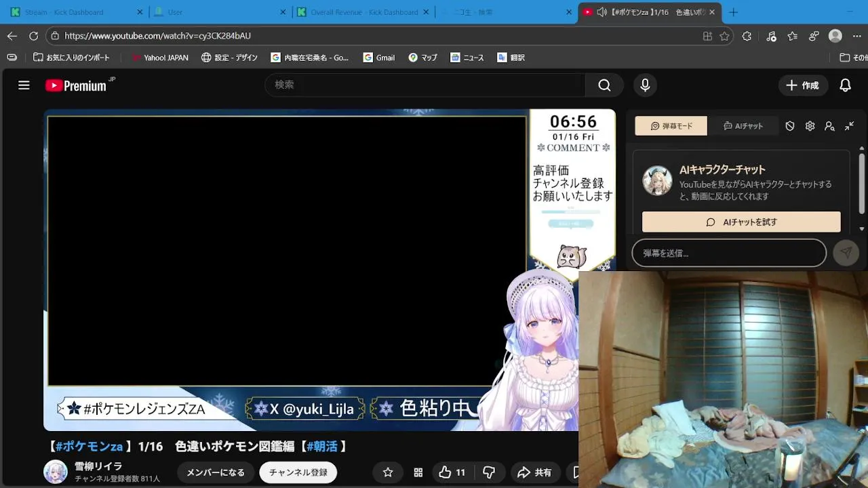Open a new browser tab
This screenshot has width=868, height=488.
pos(733,12)
